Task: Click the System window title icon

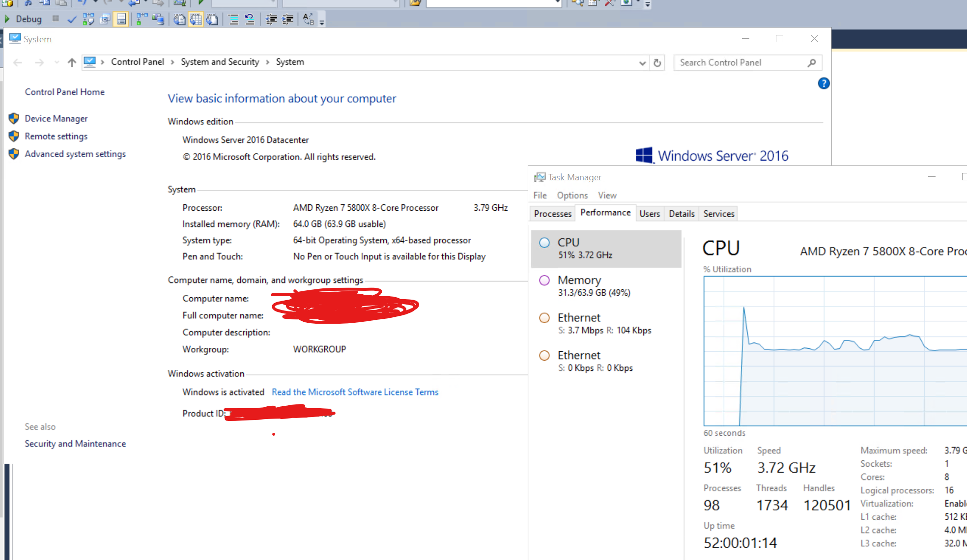Action: pos(15,39)
